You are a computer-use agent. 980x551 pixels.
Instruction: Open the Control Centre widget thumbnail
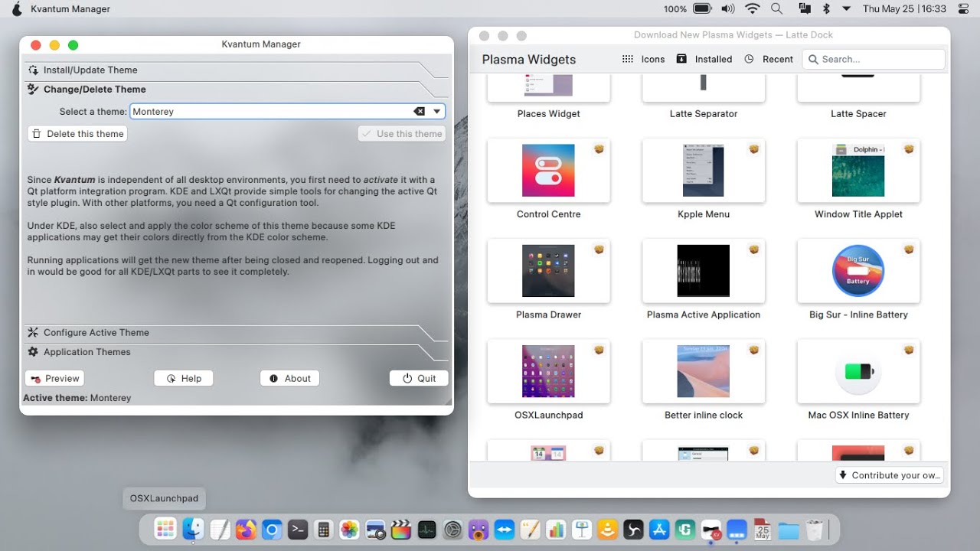click(548, 170)
